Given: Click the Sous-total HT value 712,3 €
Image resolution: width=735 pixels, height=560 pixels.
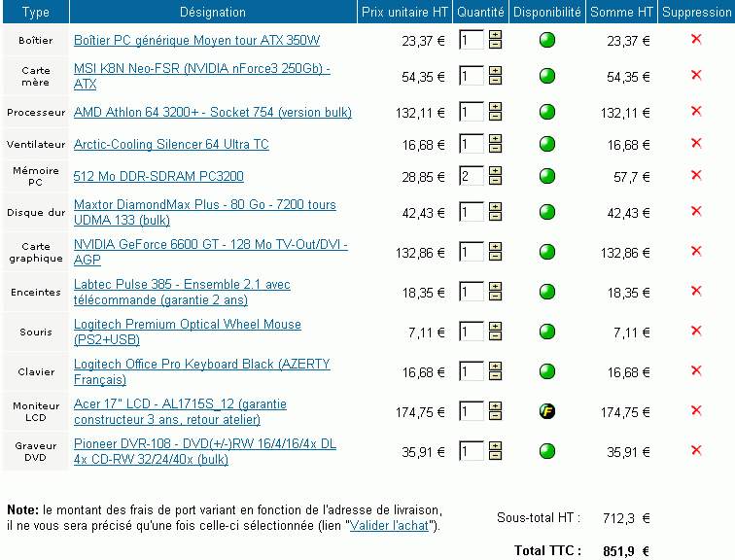Looking at the screenshot, I should point(627,518).
